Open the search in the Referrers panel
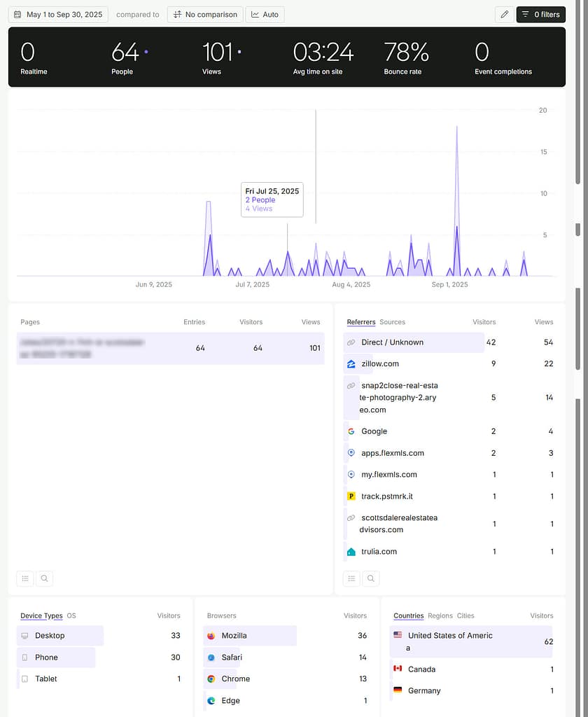Screen dimensions: 588x717 pos(370,578)
